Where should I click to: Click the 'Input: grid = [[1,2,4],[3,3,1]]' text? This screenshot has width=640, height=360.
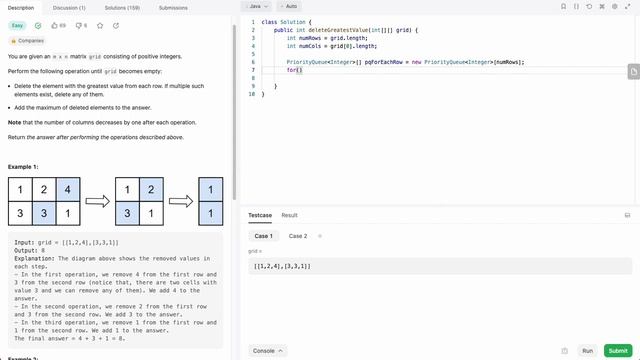tap(66, 242)
